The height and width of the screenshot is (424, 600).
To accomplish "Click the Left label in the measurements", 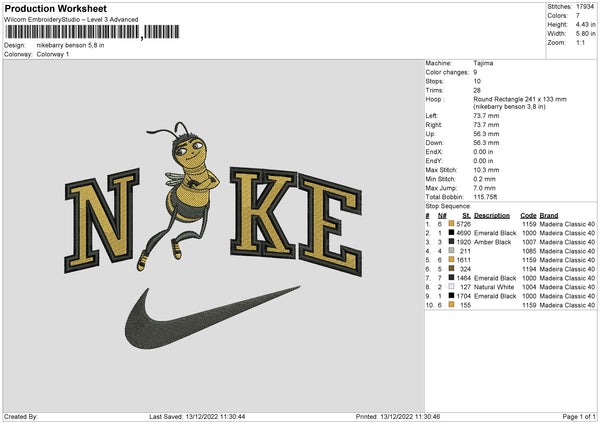I will point(432,116).
